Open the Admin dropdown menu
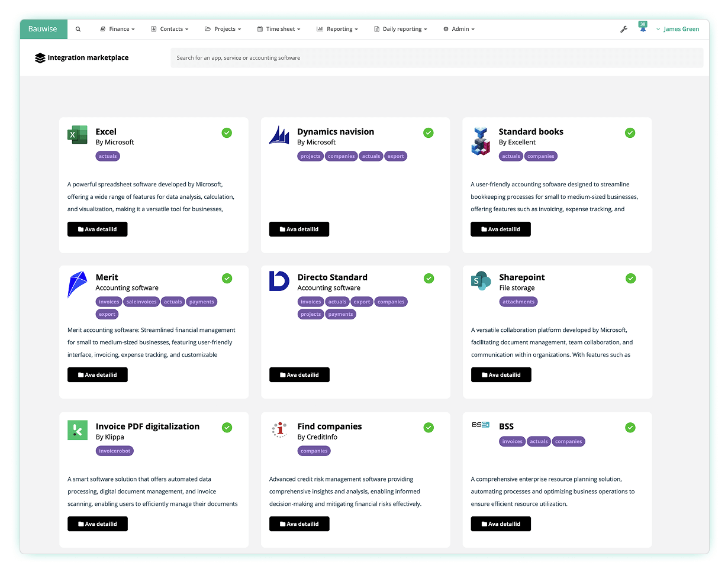Screen dimensions: 728x569 coord(459,28)
